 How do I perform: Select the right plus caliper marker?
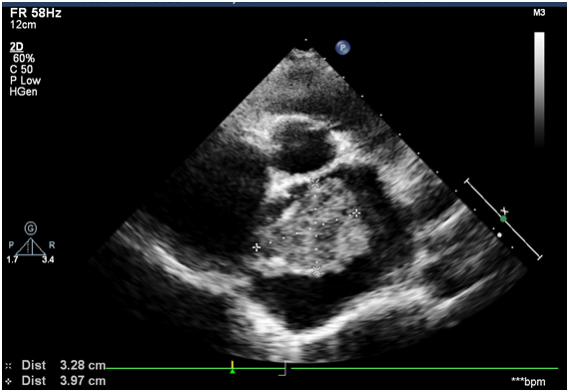click(x=356, y=212)
